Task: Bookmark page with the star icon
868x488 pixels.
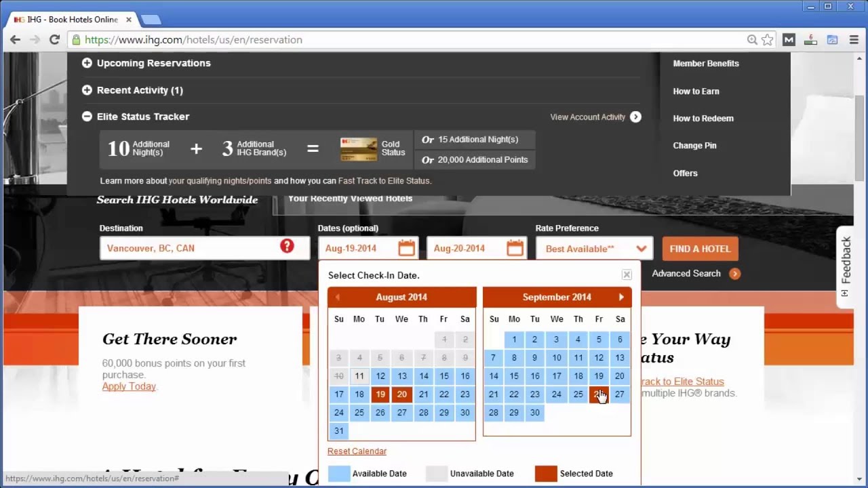Action: 768,40
